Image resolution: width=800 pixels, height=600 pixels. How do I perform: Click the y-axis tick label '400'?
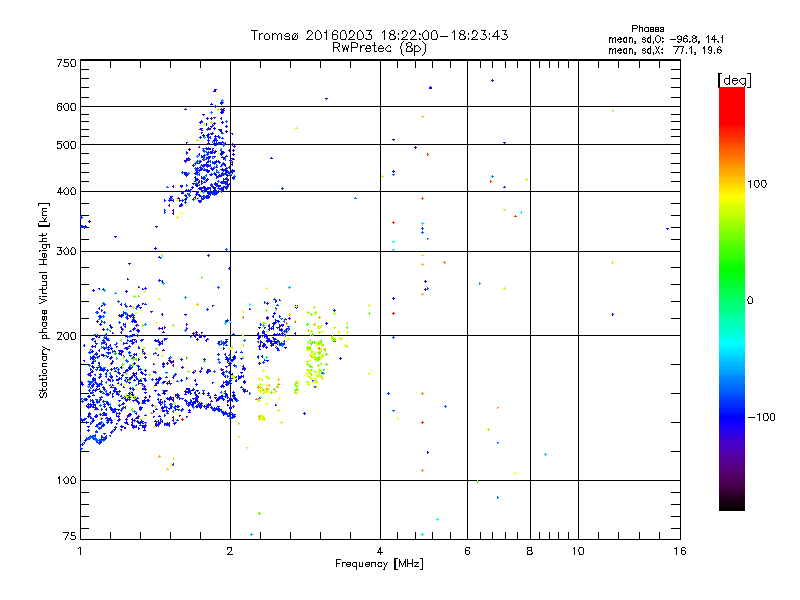pyautogui.click(x=66, y=192)
